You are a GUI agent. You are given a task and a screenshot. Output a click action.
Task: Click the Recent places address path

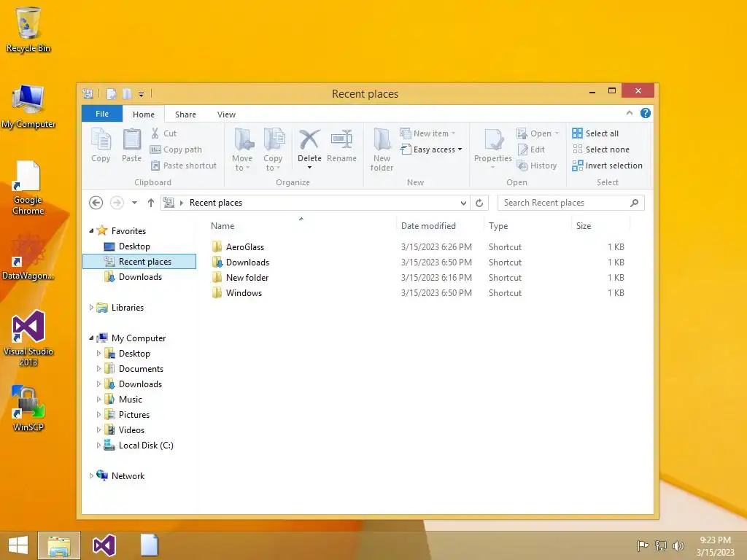coord(216,203)
